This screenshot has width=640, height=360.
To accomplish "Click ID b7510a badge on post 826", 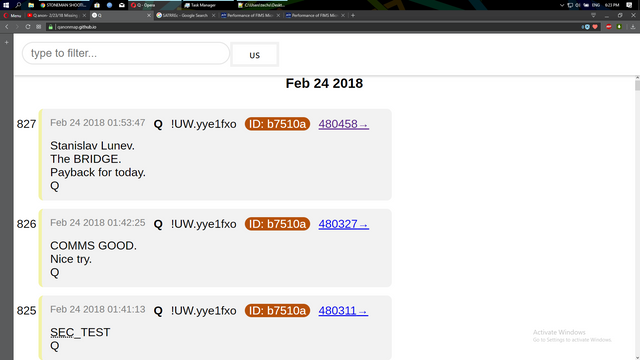I will (x=278, y=224).
